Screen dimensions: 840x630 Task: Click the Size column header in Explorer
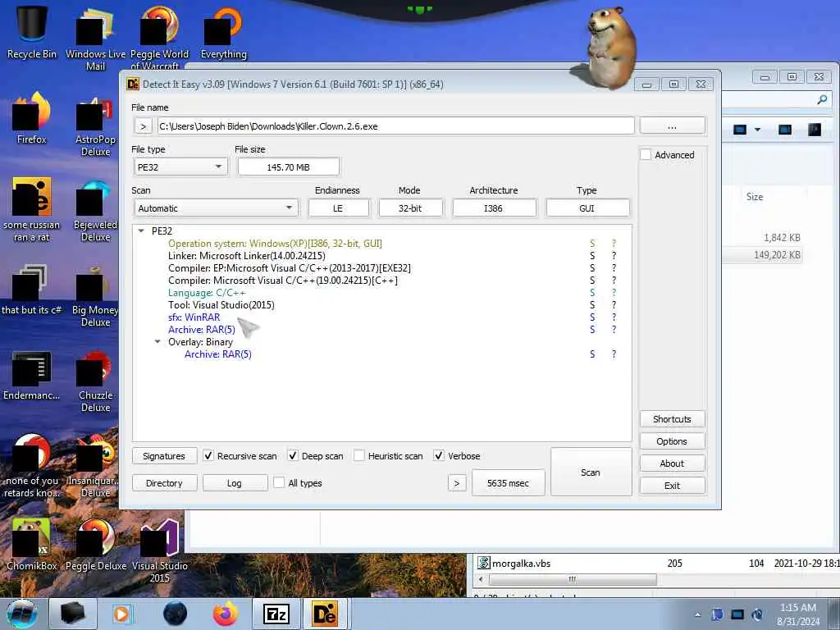point(755,197)
